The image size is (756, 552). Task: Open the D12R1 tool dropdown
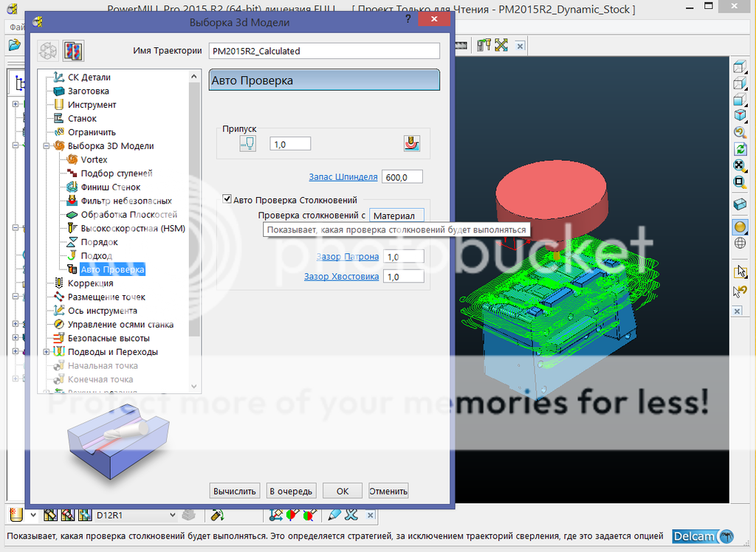pyautogui.click(x=173, y=515)
